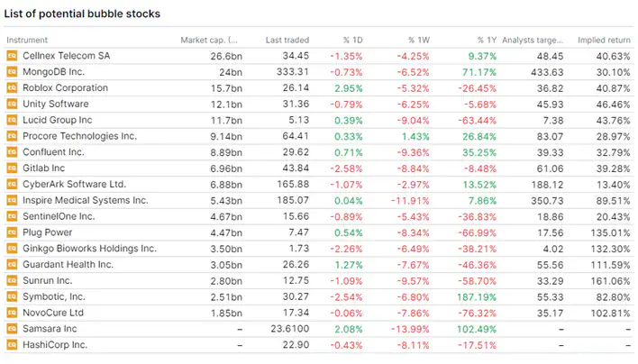This screenshot has height=364, width=638.
Task: Click the orange icon beside CyberArk Software Ltd.
Action: click(x=12, y=184)
